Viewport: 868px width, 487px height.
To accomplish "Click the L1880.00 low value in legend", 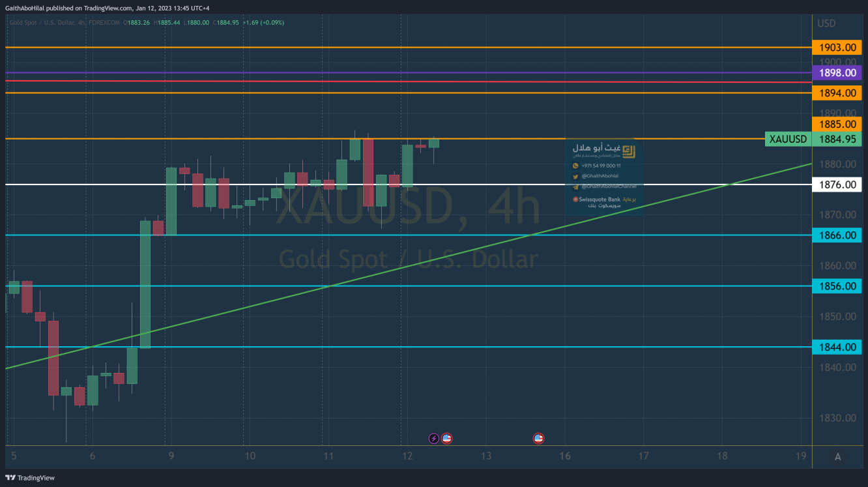I will click(x=196, y=23).
